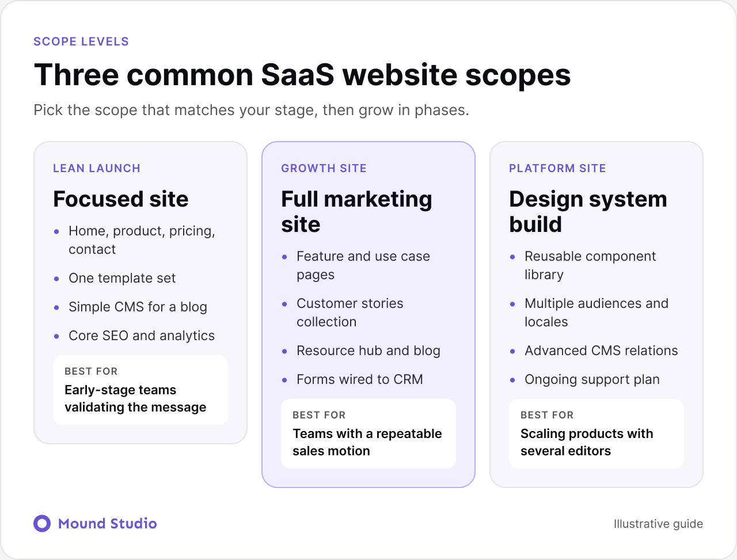Click the Illustrative guide footer note
This screenshot has width=737, height=560.
(x=658, y=524)
